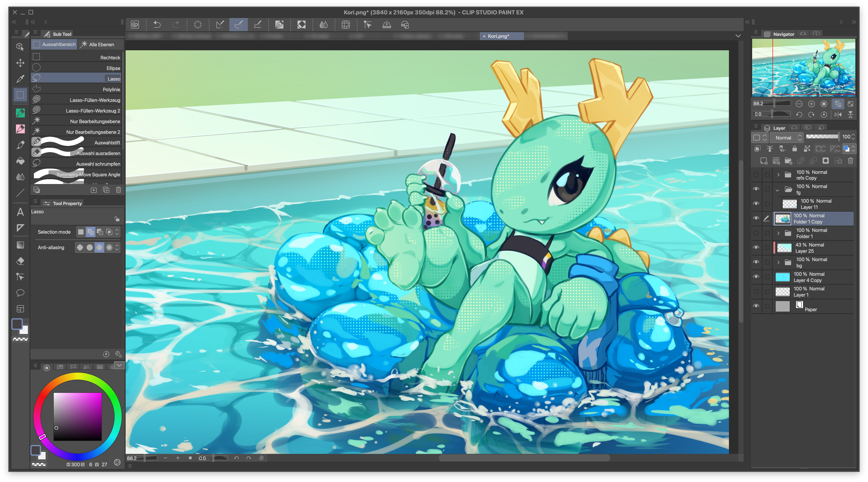Select the Eraser tool
The image size is (868, 482).
(20, 261)
